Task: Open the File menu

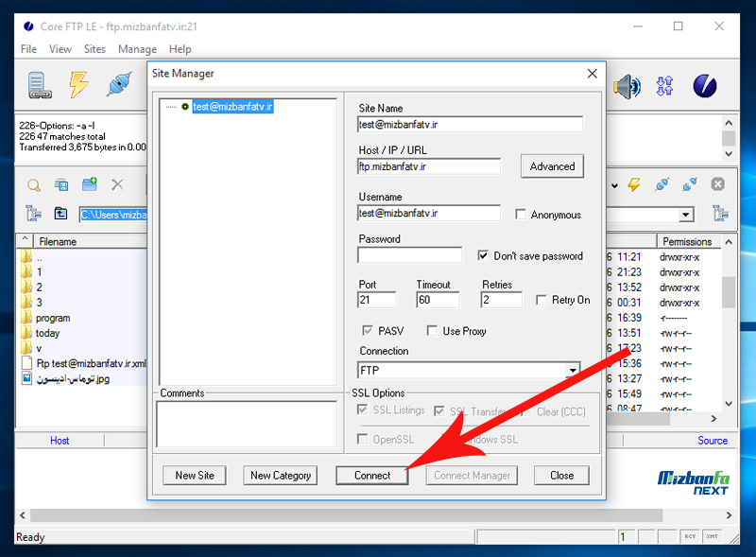Action: click(x=28, y=49)
